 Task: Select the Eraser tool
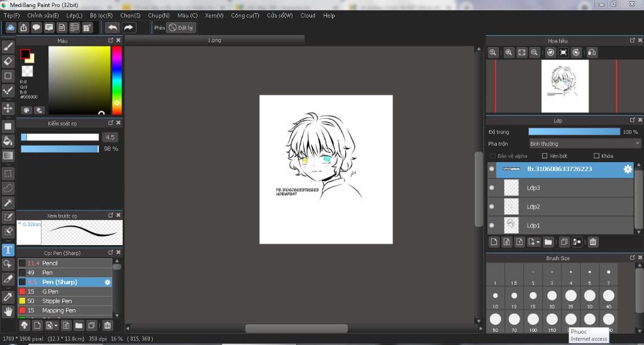click(x=8, y=61)
